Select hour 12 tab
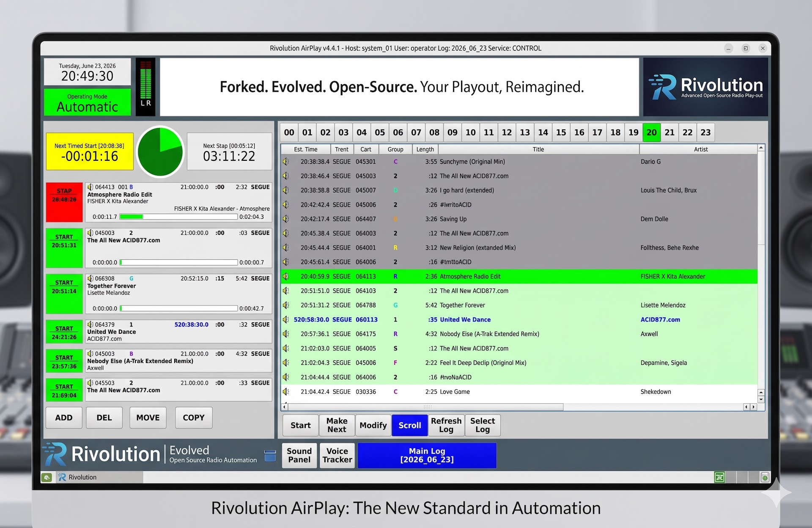Image resolution: width=812 pixels, height=528 pixels. (x=507, y=132)
